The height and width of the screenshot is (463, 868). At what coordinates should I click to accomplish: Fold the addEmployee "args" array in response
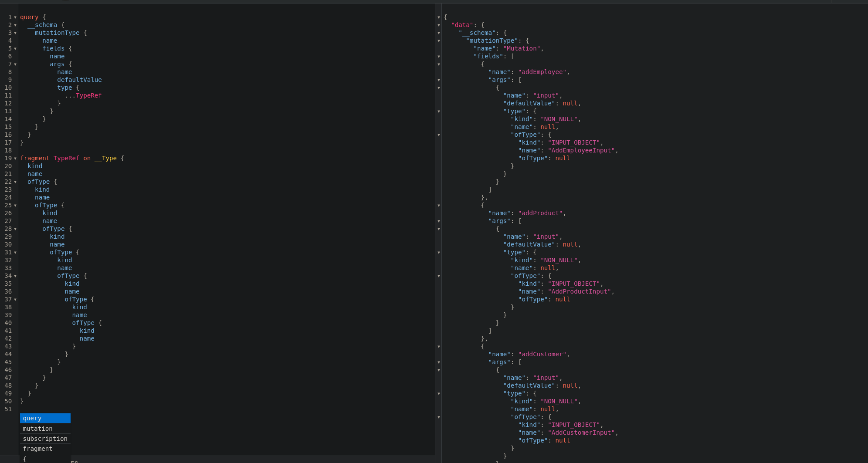[x=439, y=80]
